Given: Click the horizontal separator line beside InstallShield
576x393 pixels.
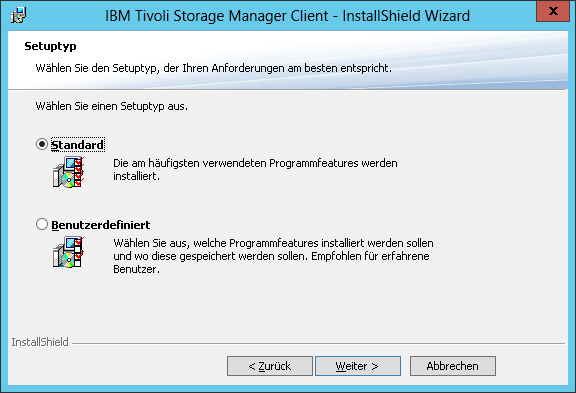Looking at the screenshot, I should pos(318,344).
